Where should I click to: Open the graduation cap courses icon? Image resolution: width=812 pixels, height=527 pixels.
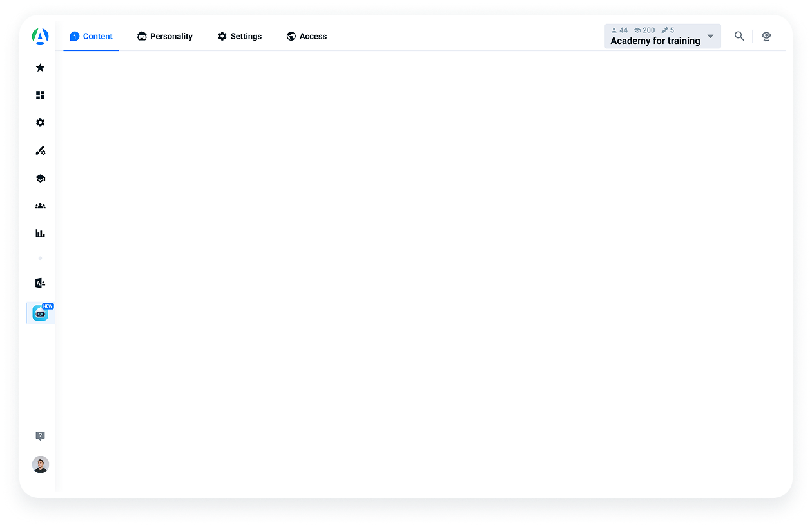(40, 179)
